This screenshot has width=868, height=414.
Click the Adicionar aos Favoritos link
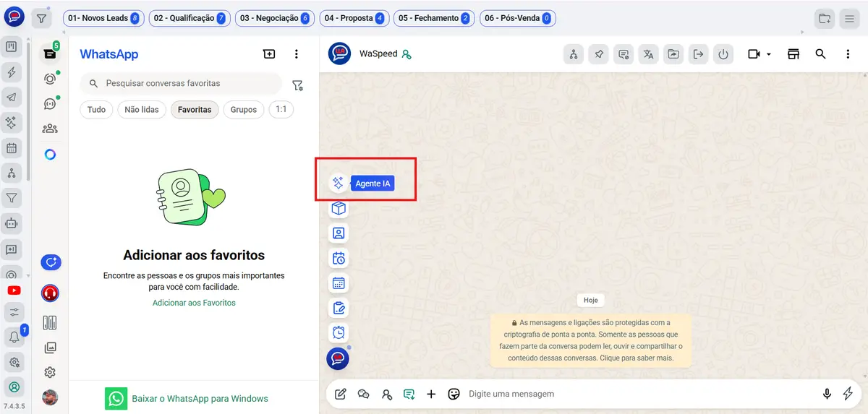click(x=194, y=303)
